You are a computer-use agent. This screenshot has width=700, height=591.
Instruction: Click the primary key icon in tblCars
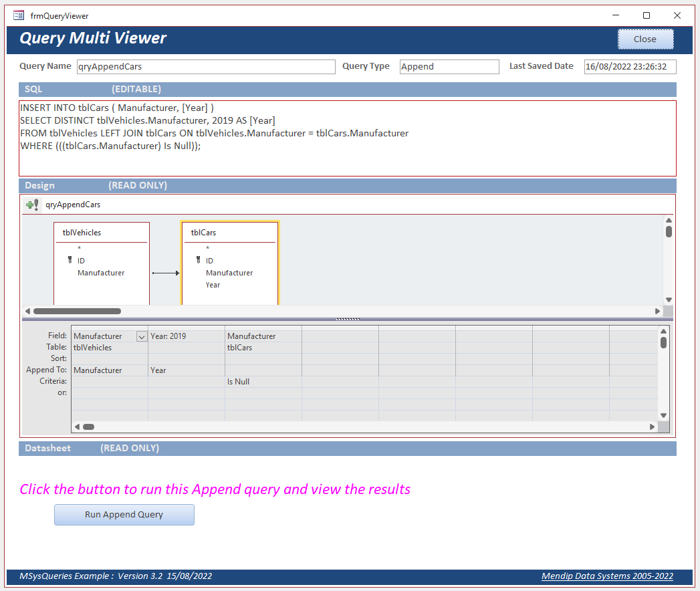198,261
